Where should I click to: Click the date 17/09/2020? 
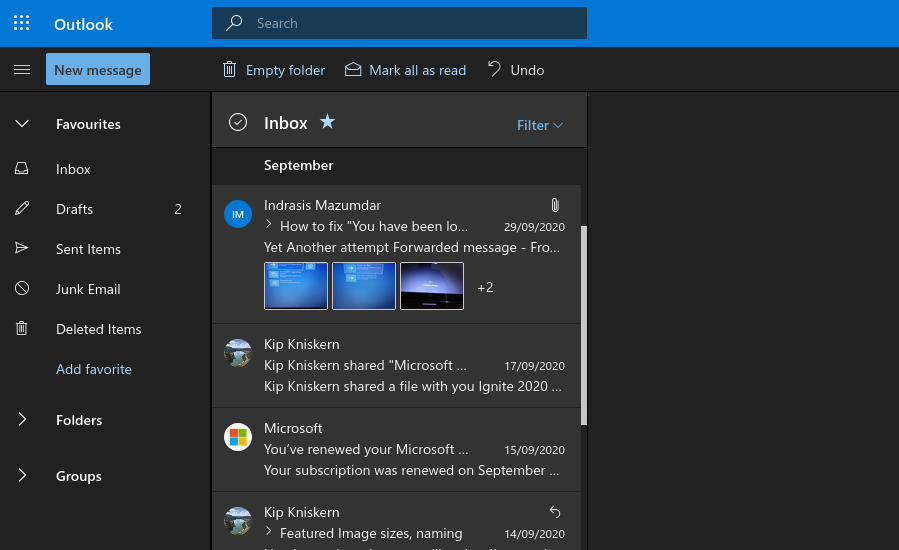534,366
